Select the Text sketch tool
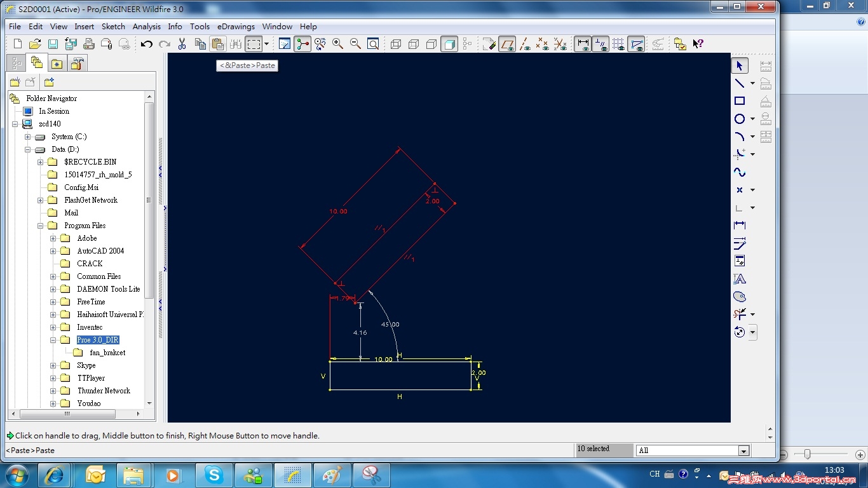This screenshot has width=868, height=488. click(740, 279)
